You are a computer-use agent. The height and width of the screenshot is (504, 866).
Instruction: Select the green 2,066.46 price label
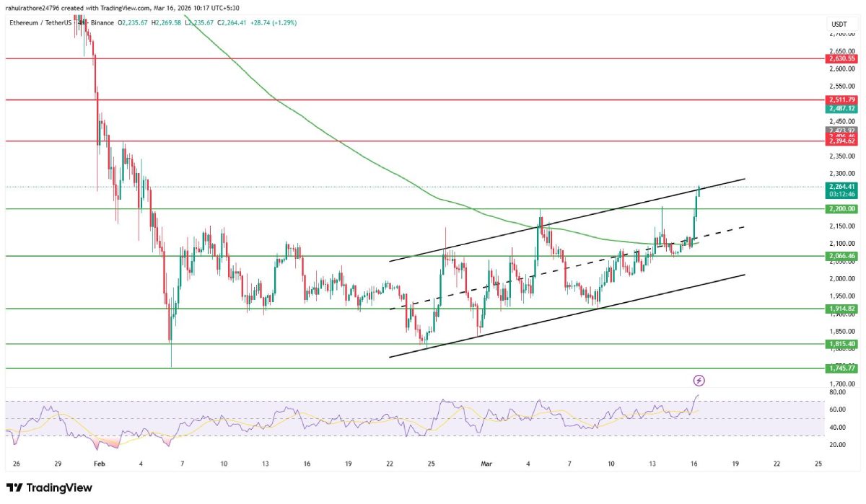(x=841, y=255)
